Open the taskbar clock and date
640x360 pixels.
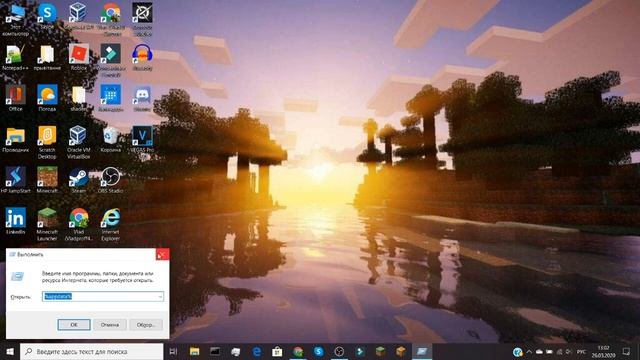pos(603,351)
